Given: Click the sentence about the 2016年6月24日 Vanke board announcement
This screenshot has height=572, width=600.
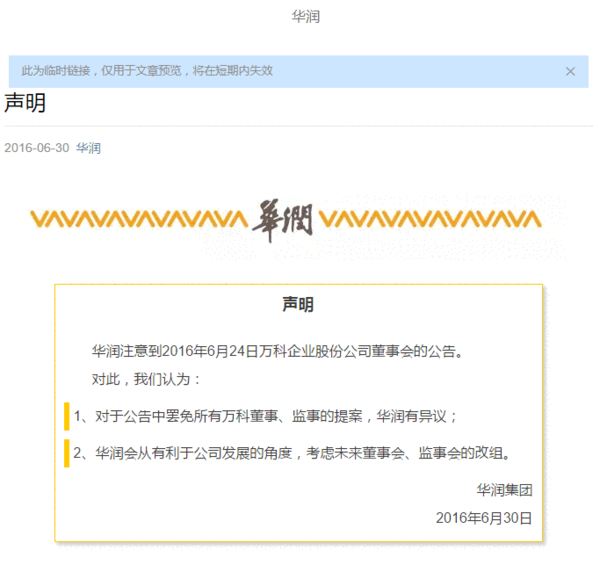Looking at the screenshot, I should pyautogui.click(x=277, y=351).
